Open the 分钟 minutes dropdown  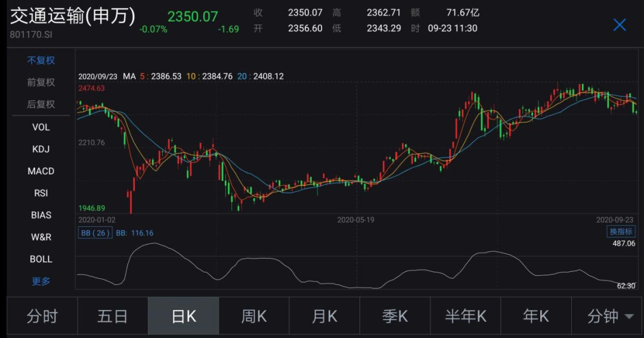pos(608,316)
